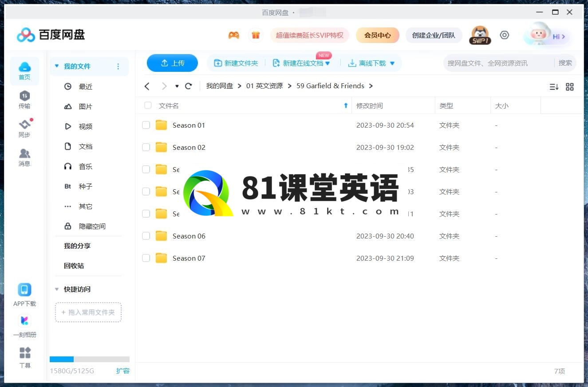The width and height of the screenshot is (588, 387).
Task: Click the 扩容 expand storage link
Action: coord(123,371)
